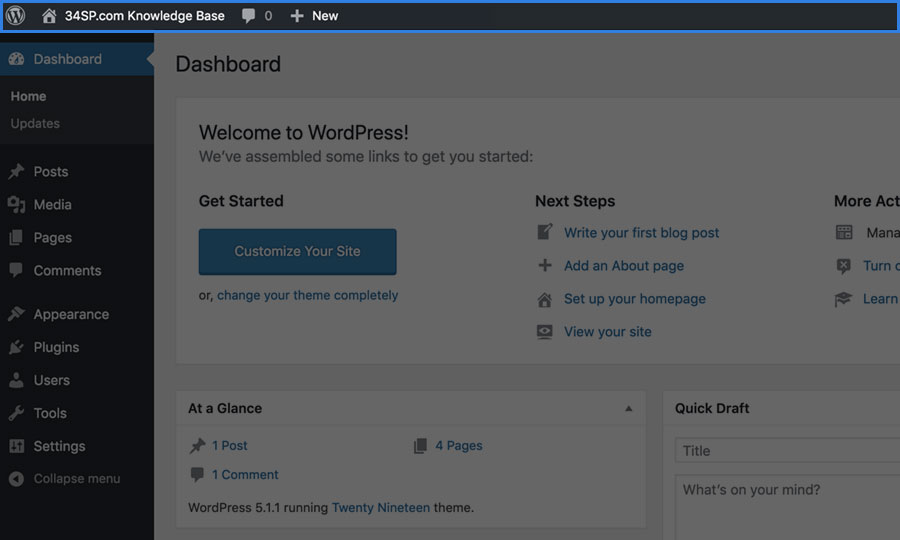
Task: Open the Updates submenu item
Action: coord(35,123)
